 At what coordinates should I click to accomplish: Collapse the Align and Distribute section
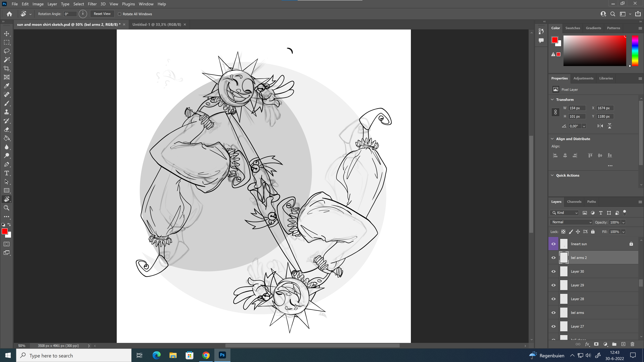click(x=552, y=139)
